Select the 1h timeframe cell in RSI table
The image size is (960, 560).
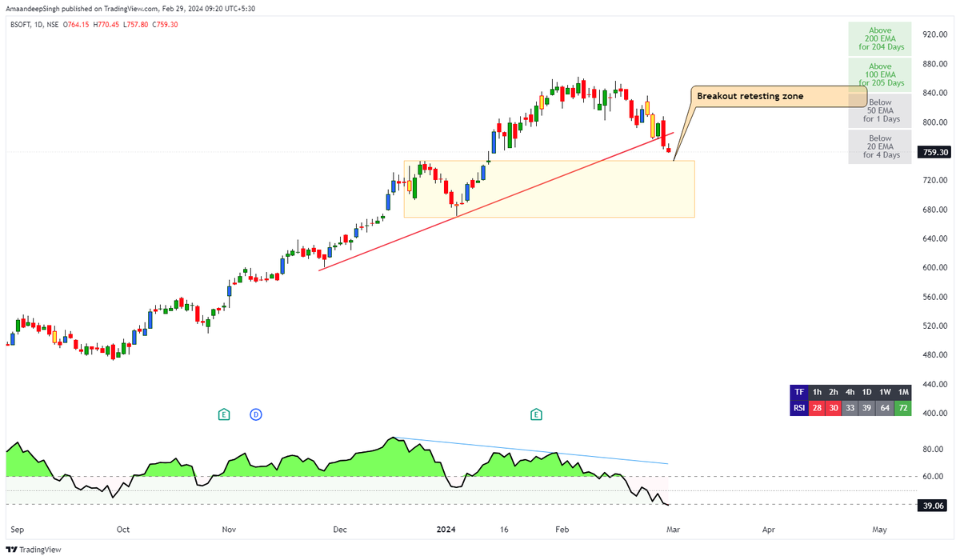[x=816, y=392]
